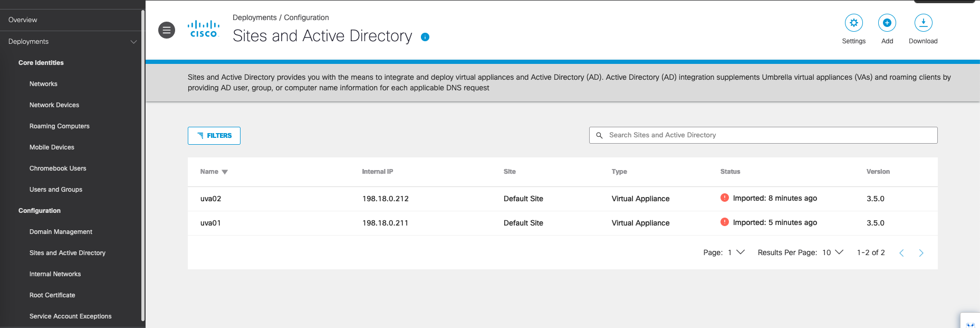This screenshot has height=328, width=980.
Task: Click the FILTERS button
Action: (x=214, y=136)
